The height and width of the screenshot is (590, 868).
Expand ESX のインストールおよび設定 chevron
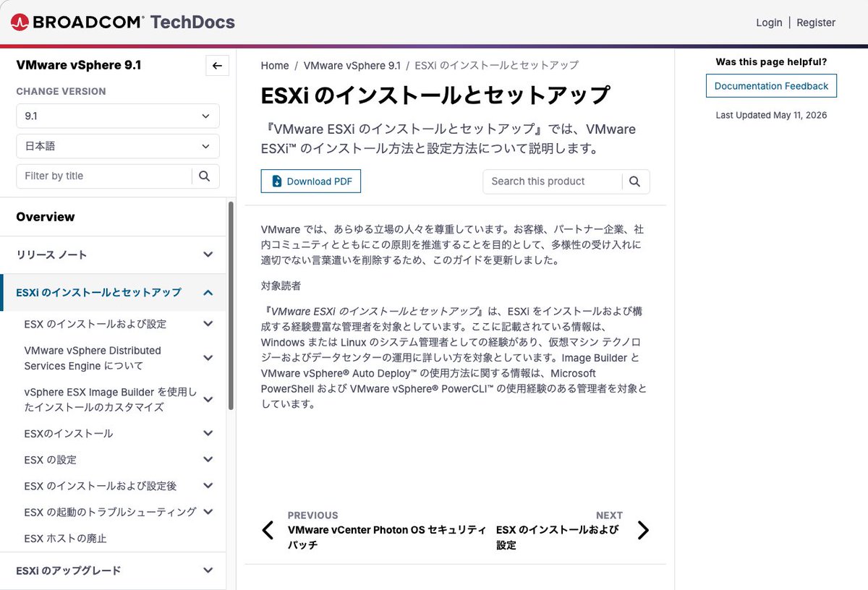click(208, 324)
